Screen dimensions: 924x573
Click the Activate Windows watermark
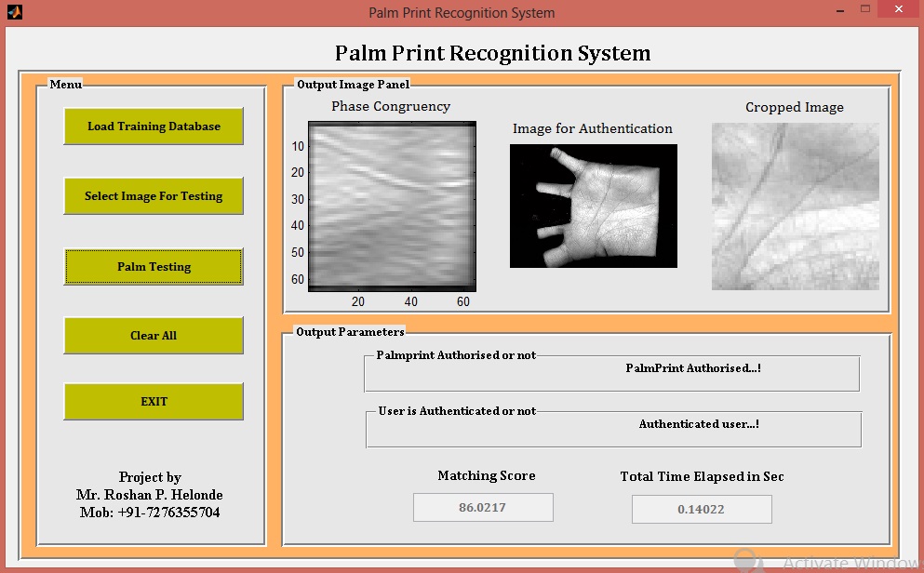[x=846, y=563]
